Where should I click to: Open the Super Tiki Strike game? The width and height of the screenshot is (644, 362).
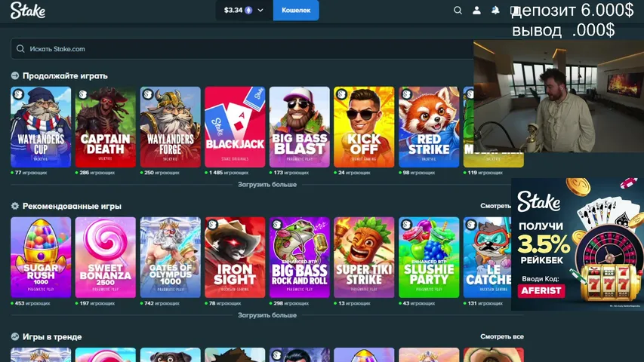[364, 257]
